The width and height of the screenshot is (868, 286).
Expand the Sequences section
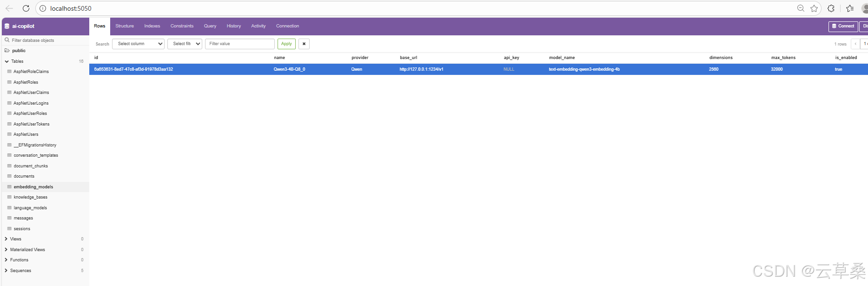[x=6, y=270]
